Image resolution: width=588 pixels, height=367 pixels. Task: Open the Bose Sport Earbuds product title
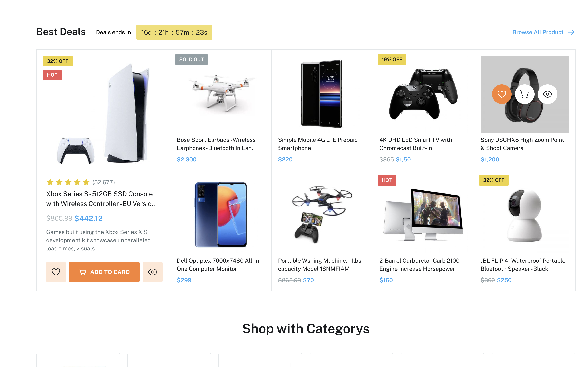click(216, 144)
